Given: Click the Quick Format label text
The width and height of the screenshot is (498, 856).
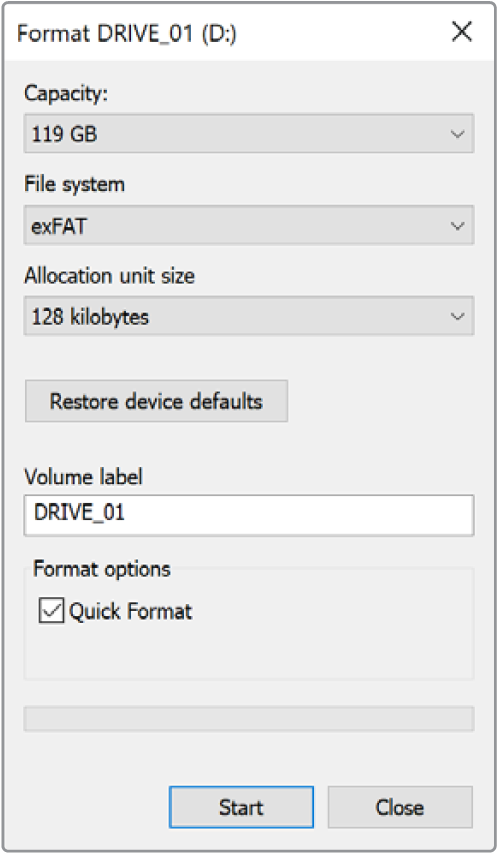Looking at the screenshot, I should (x=131, y=611).
